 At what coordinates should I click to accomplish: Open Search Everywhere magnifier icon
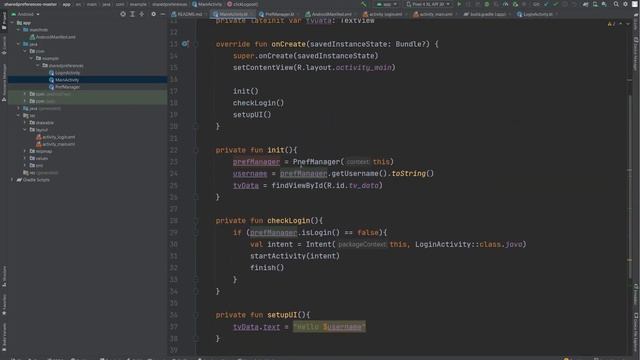coord(616,4)
